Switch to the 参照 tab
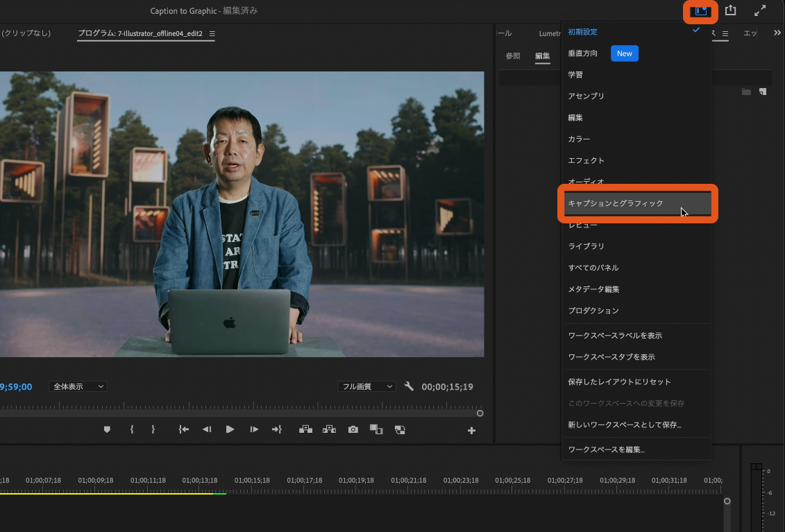The width and height of the screenshot is (785, 532). [513, 56]
